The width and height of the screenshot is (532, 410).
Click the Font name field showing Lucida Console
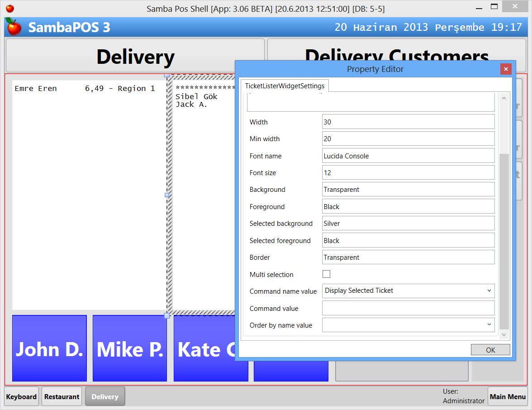pyautogui.click(x=407, y=155)
